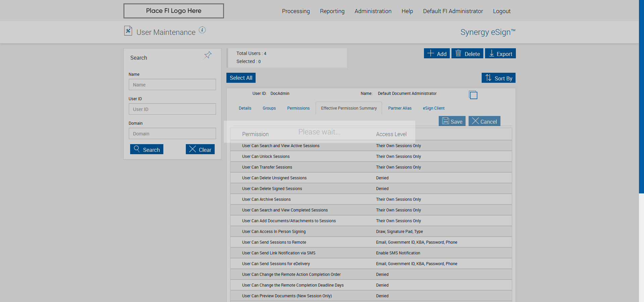
Task: Click the user record checkbox icon for DocAdmin
Action: coord(473,95)
